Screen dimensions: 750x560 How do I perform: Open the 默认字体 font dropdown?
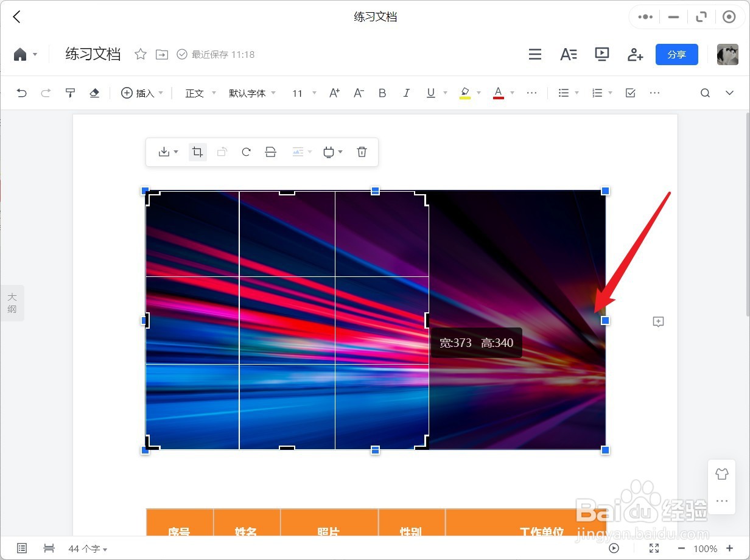click(x=248, y=93)
